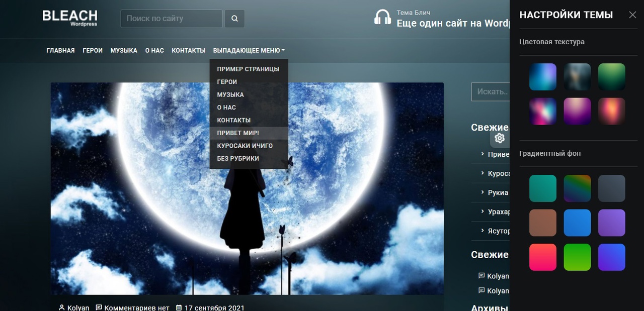Click chevron beside Рукиа recent post

[x=482, y=192]
